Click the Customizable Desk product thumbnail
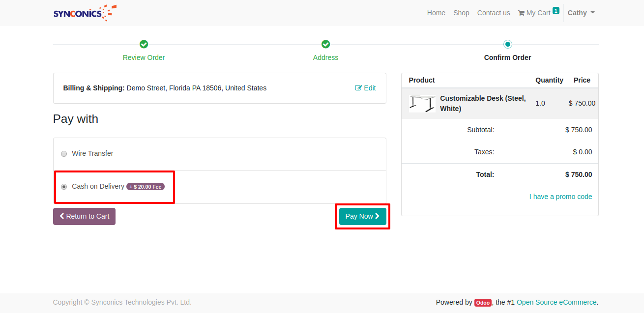The width and height of the screenshot is (644, 313). point(422,104)
